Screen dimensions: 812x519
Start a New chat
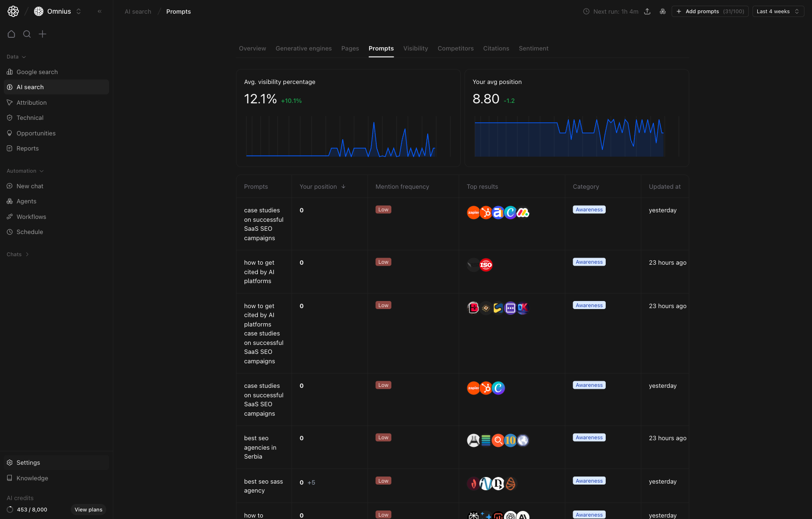tap(30, 186)
